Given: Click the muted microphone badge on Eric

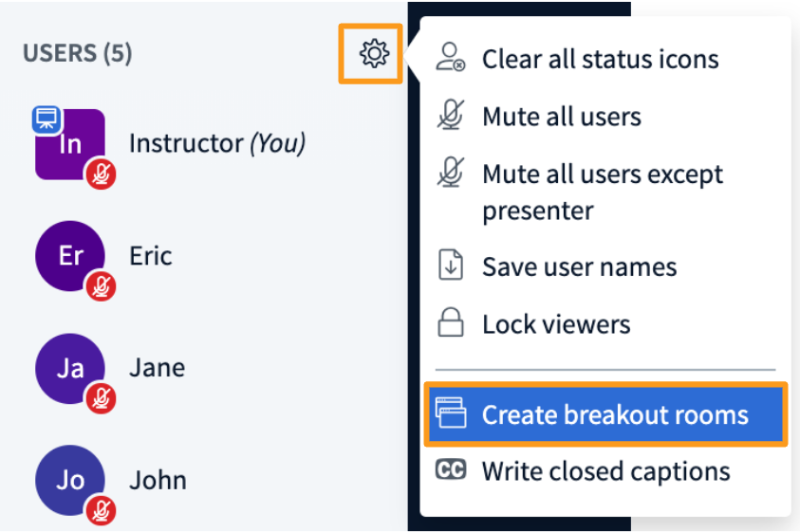Looking at the screenshot, I should tap(101, 286).
